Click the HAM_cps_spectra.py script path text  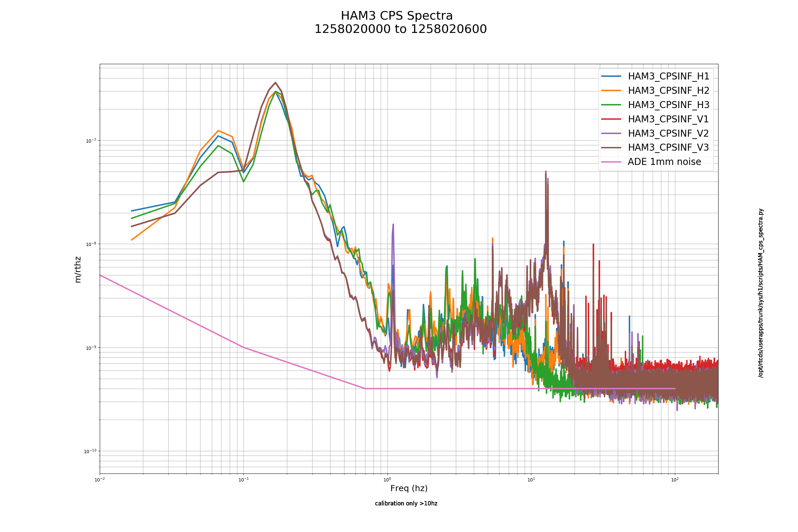[761, 293]
